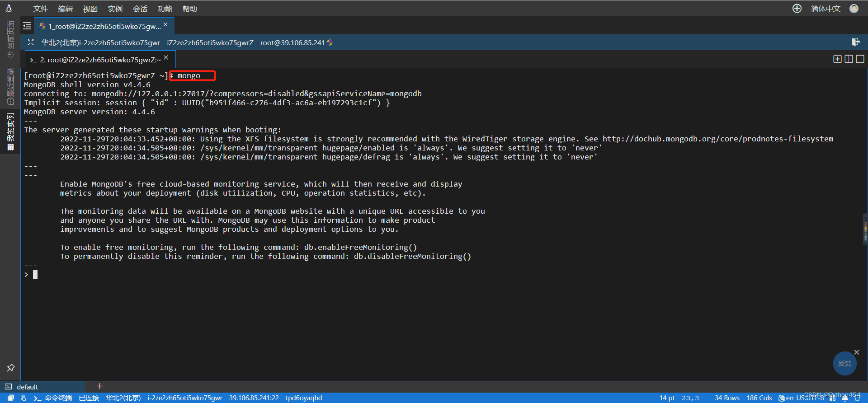
Task: Open the user avatar account menu
Action: click(854, 9)
